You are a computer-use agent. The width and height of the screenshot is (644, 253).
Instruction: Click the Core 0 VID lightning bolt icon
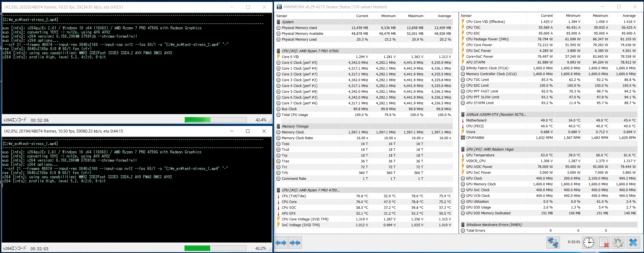[x=278, y=57]
